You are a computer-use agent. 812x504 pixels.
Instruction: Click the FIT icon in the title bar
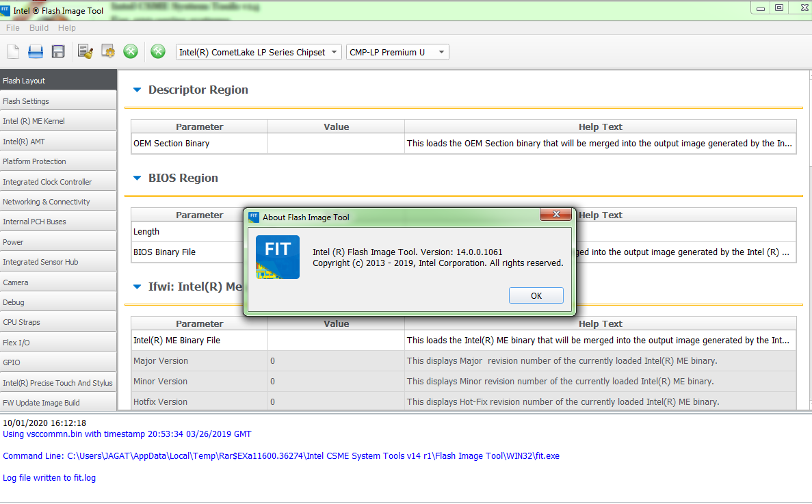pos(5,10)
